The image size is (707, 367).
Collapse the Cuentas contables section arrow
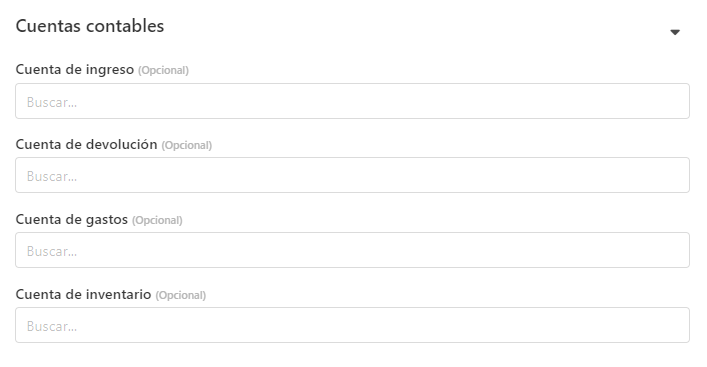click(675, 32)
